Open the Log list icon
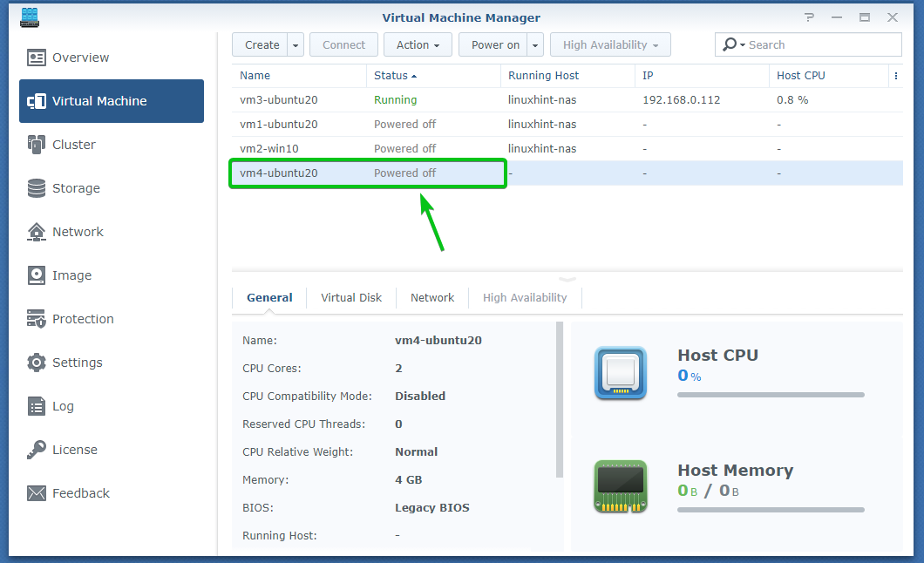The width and height of the screenshot is (924, 563). [37, 406]
